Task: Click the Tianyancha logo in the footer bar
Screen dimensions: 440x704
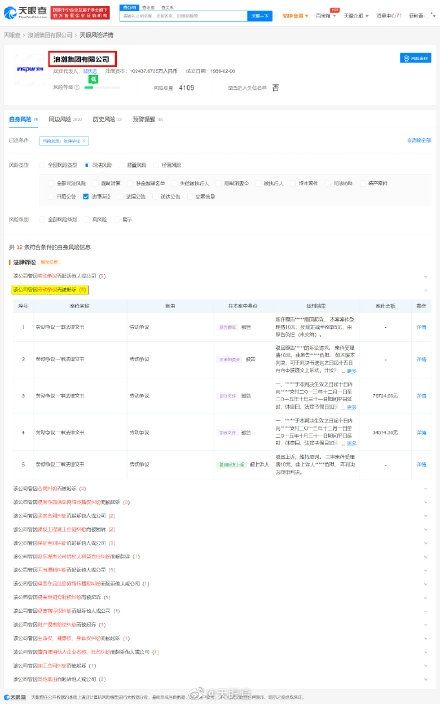Action: (15, 697)
